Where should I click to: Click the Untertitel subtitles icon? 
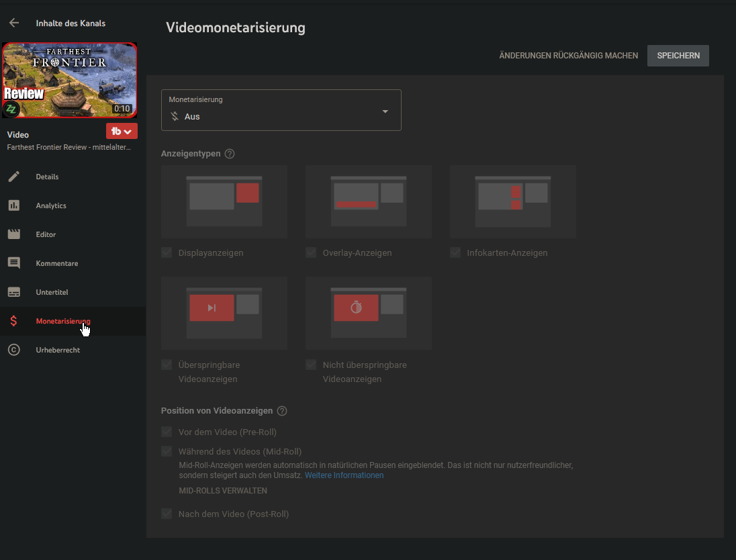pos(14,292)
